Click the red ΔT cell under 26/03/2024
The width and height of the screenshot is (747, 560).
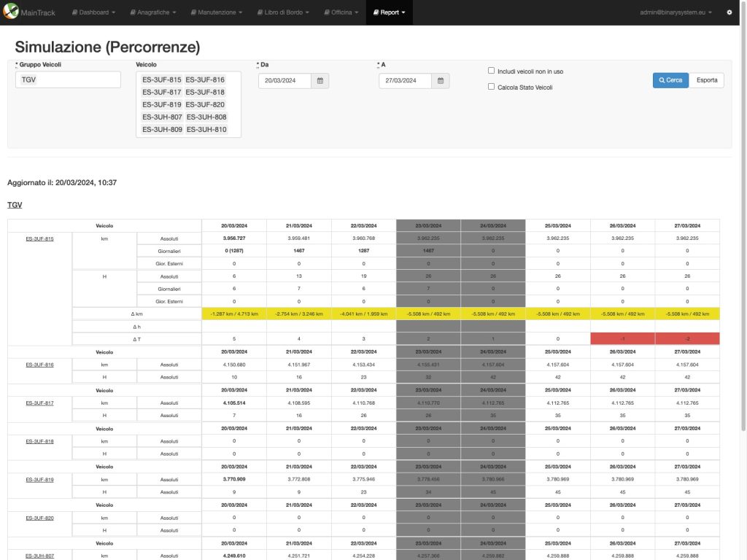point(622,339)
